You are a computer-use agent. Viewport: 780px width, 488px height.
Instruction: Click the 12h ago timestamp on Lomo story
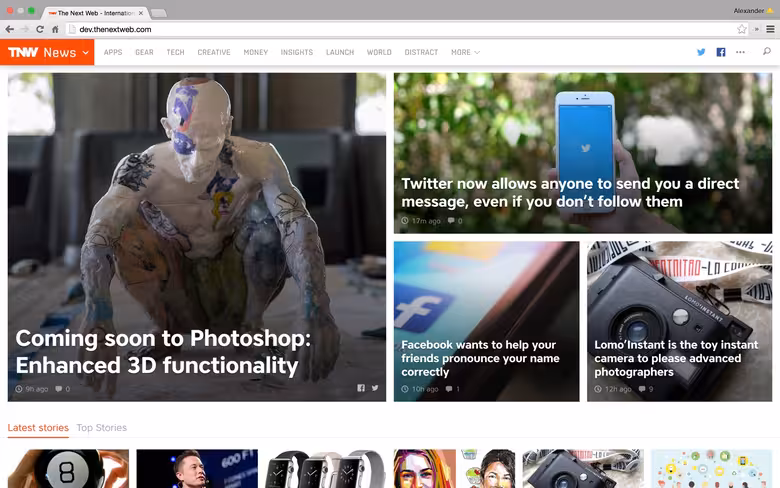pyautogui.click(x=618, y=389)
